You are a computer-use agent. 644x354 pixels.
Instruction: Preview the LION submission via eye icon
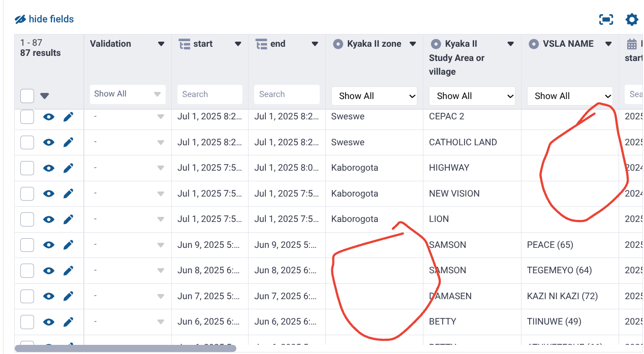(49, 219)
